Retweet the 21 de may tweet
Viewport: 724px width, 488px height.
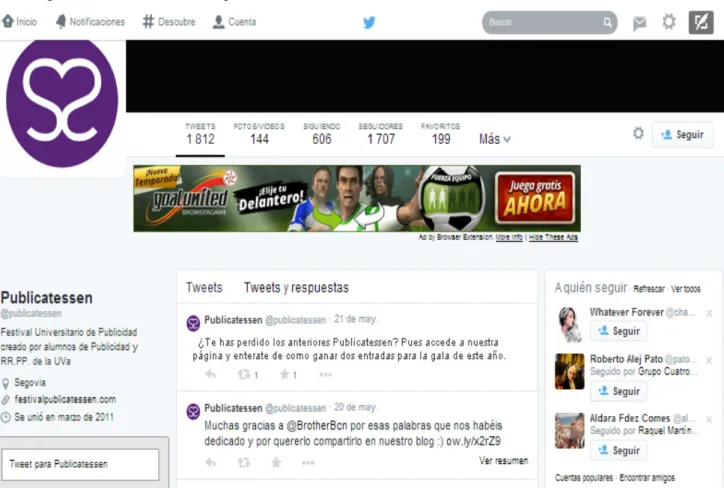(x=244, y=374)
